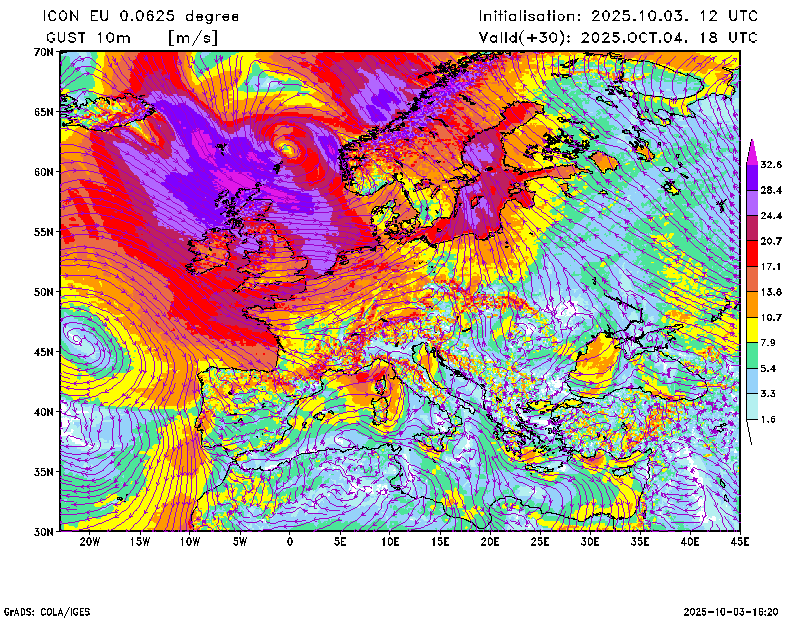Pick the green legend swatch above 5.4
The image size is (800, 618).
point(752,356)
